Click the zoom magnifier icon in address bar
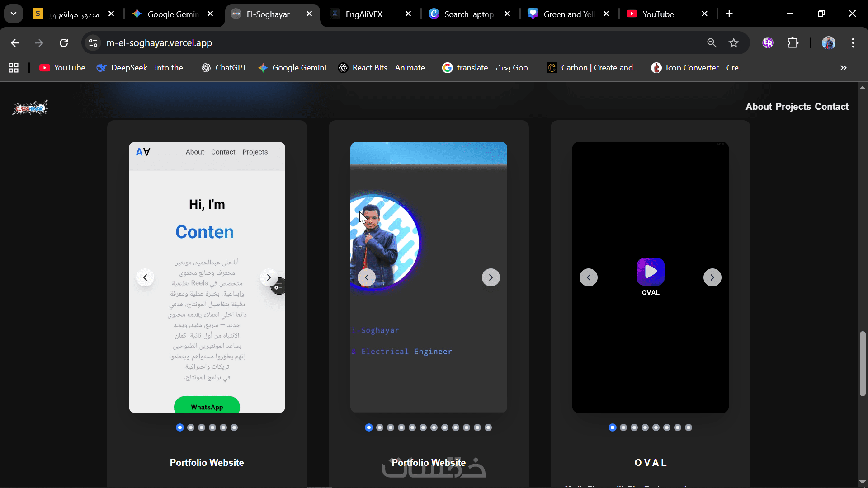This screenshot has height=488, width=868. click(x=712, y=43)
